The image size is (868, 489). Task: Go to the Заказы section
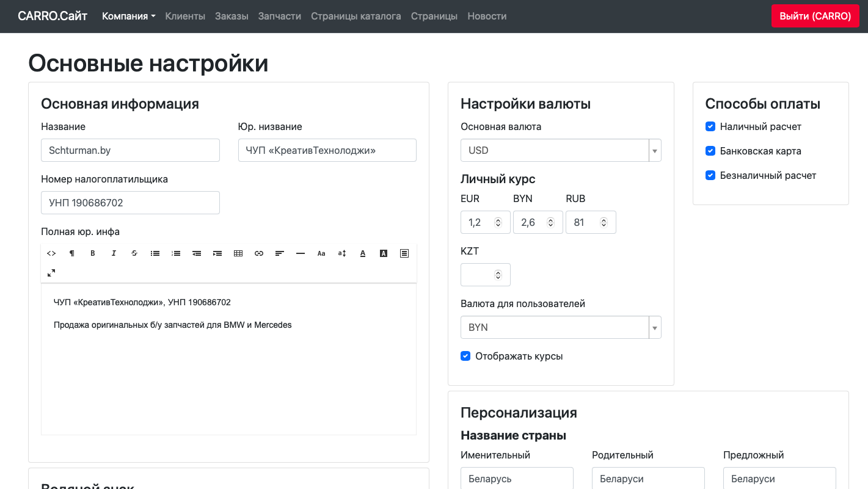click(x=232, y=16)
